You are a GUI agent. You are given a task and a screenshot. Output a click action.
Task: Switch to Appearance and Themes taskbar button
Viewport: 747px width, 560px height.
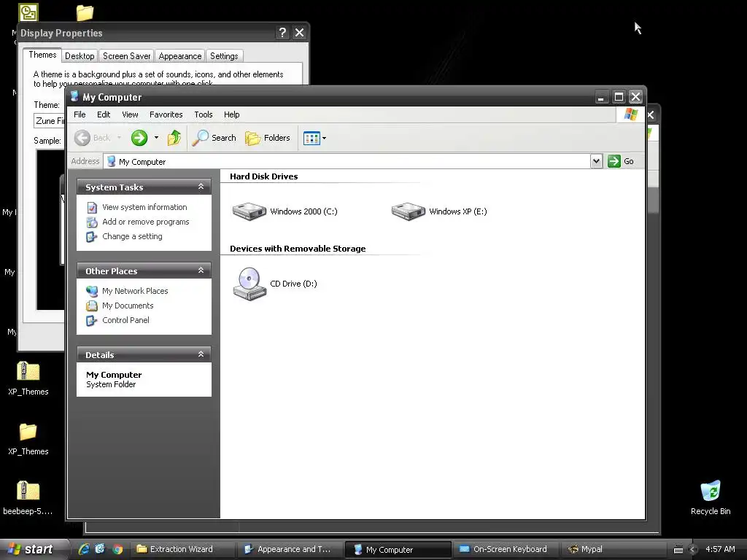(x=290, y=549)
